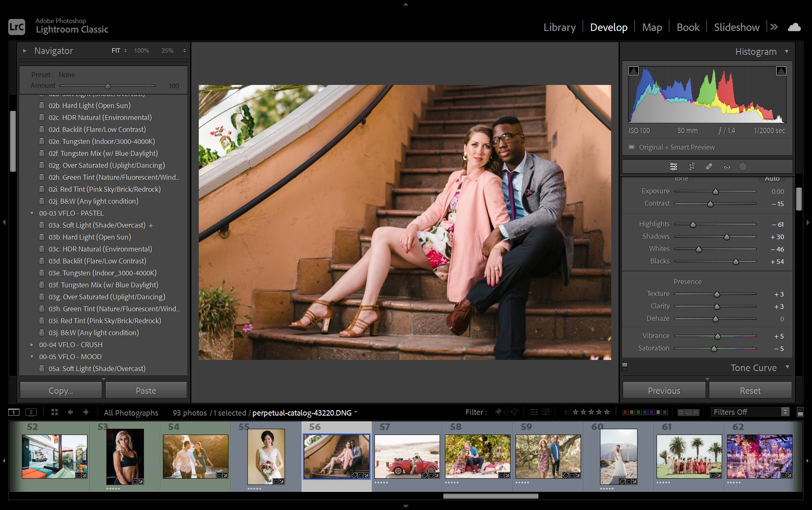Open grid view in the toolbar
This screenshot has height=510, width=812.
pos(54,412)
